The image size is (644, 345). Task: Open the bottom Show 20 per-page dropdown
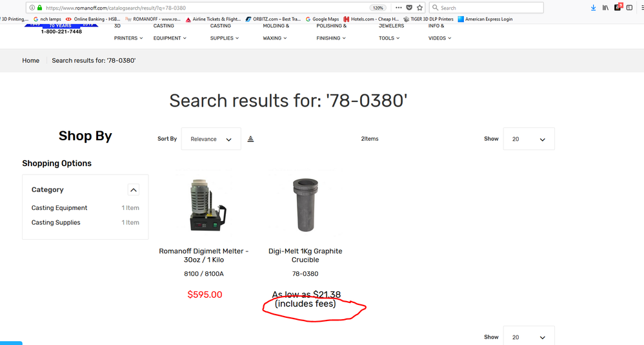528,337
